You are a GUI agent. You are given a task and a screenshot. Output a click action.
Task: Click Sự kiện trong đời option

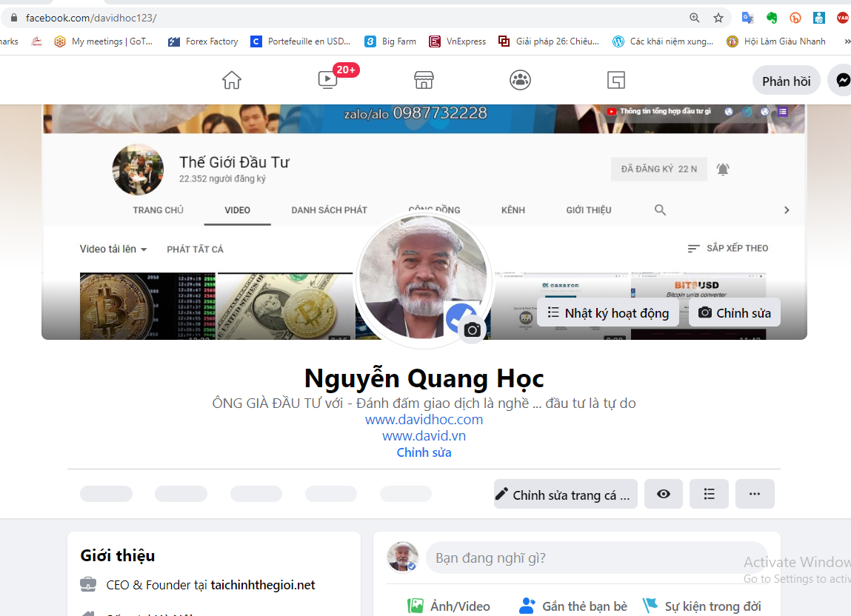pyautogui.click(x=701, y=606)
